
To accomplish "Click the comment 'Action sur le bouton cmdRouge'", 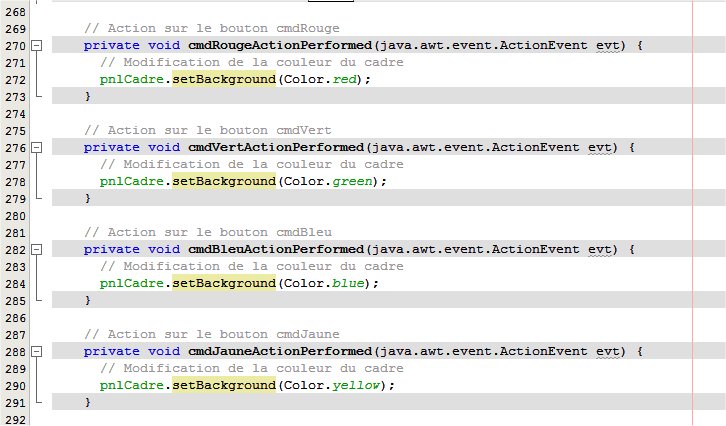I will [212, 28].
